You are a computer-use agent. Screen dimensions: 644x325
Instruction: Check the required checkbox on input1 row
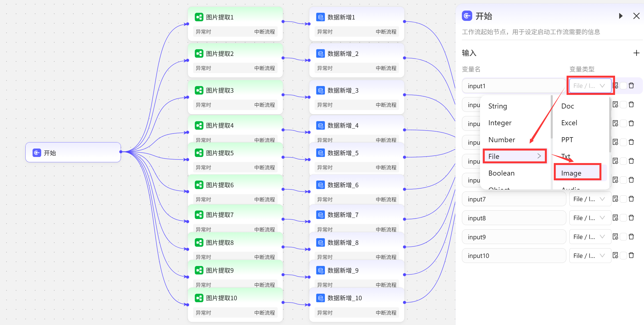[x=623, y=86]
